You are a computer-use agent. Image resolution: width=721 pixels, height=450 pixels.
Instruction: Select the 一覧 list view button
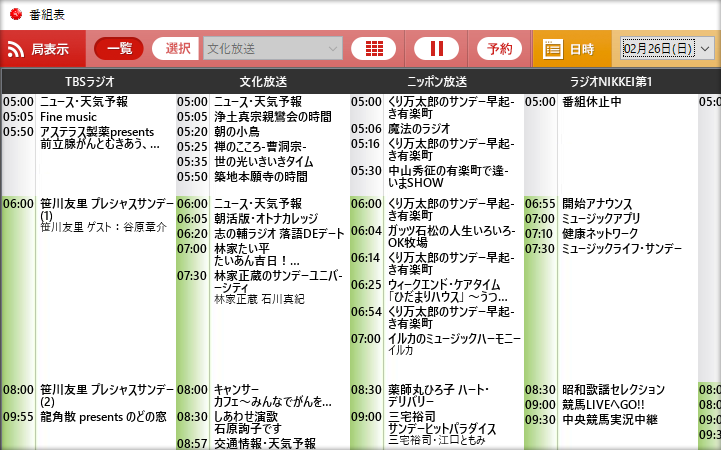coord(119,48)
